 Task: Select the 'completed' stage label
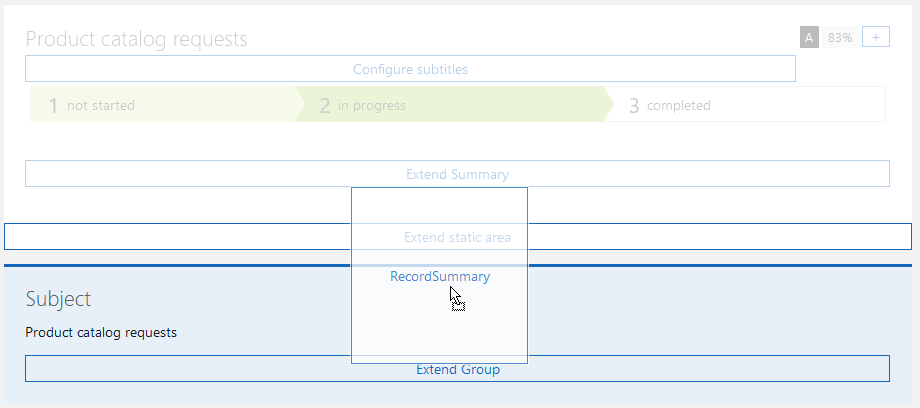[678, 105]
